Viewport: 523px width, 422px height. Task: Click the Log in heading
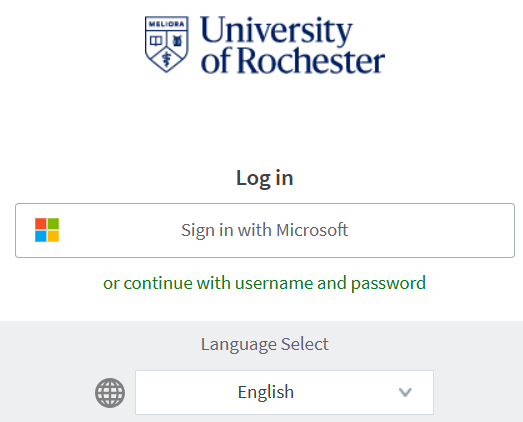tap(265, 178)
